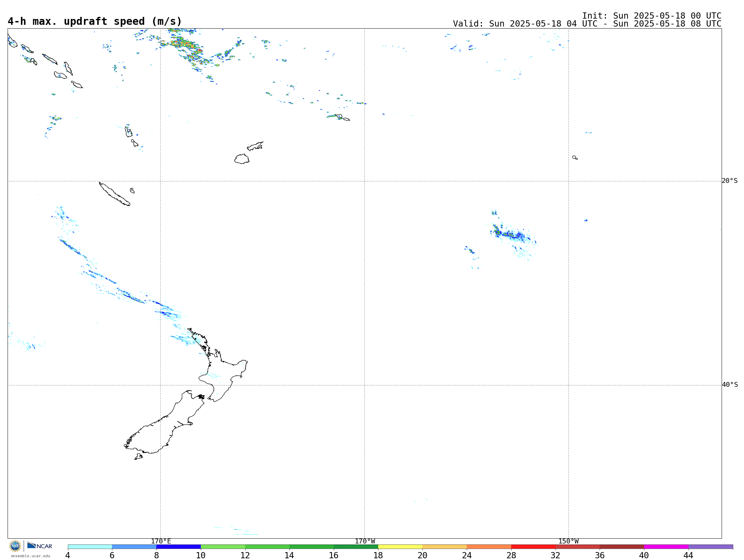
Task: Click colorbar tick label 16
Action: coord(334,555)
